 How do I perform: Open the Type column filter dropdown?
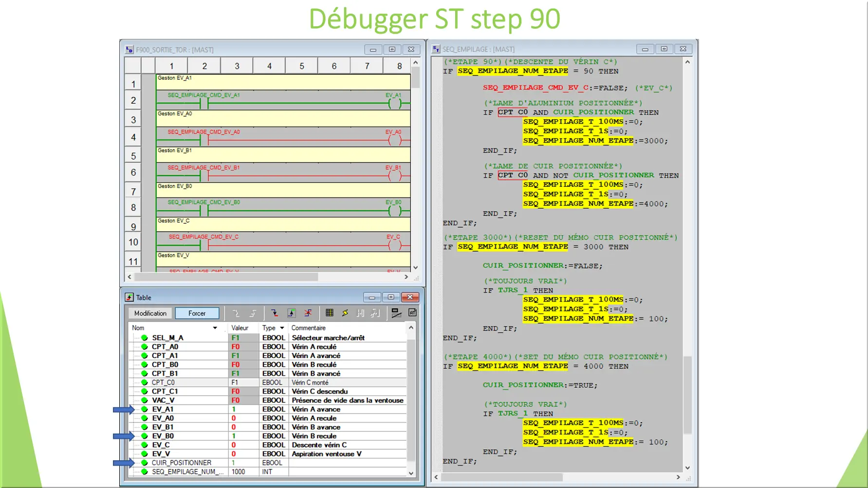(281, 327)
